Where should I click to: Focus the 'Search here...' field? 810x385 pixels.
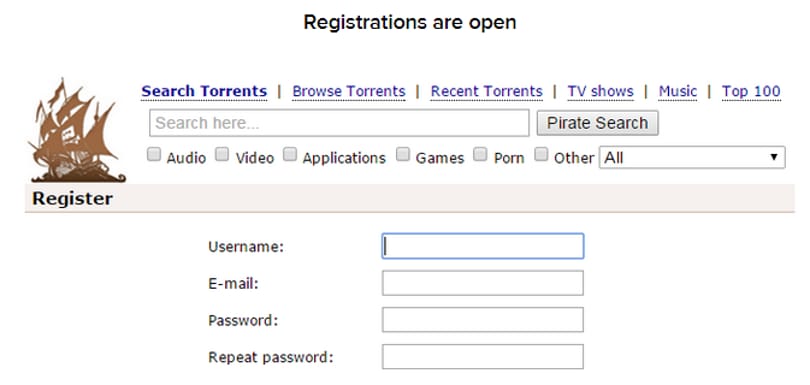[x=339, y=123]
